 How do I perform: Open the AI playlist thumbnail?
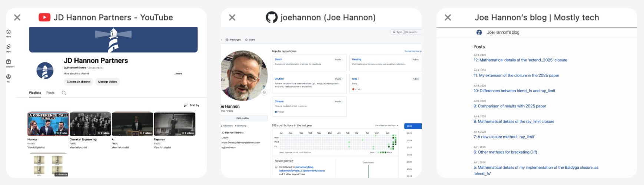pyautogui.click(x=132, y=124)
